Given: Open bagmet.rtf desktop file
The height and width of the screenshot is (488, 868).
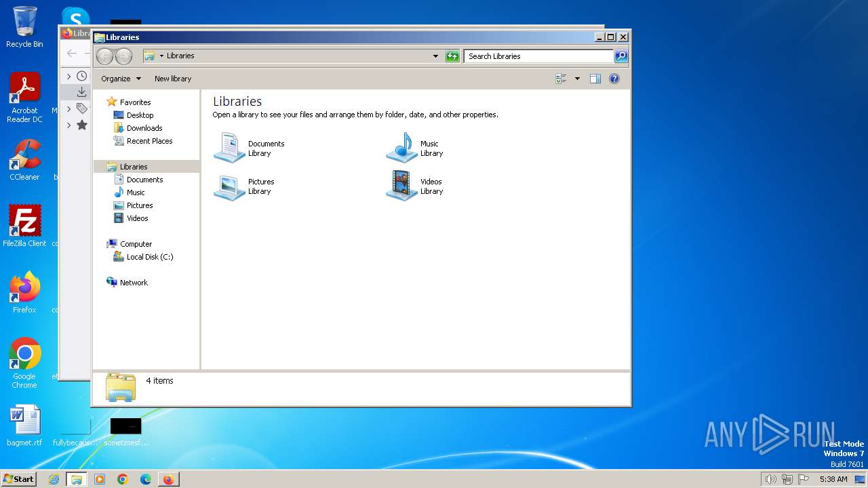Looking at the screenshot, I should coord(24,426).
